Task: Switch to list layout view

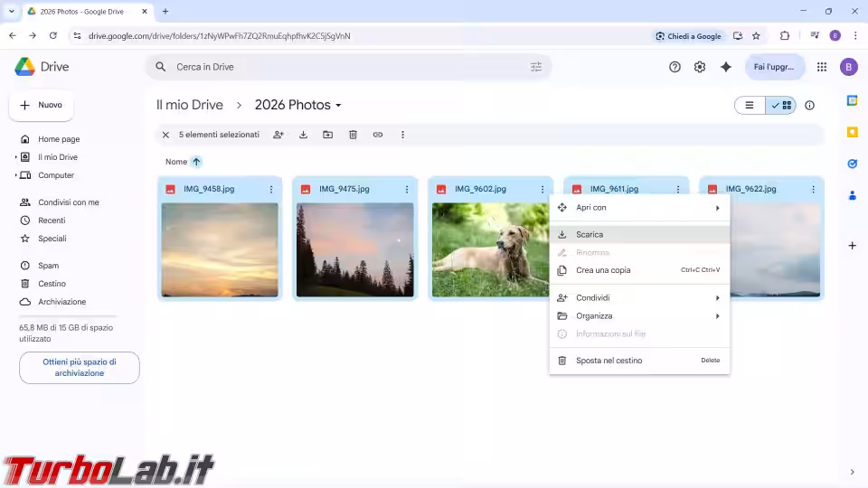Action: 750,106
